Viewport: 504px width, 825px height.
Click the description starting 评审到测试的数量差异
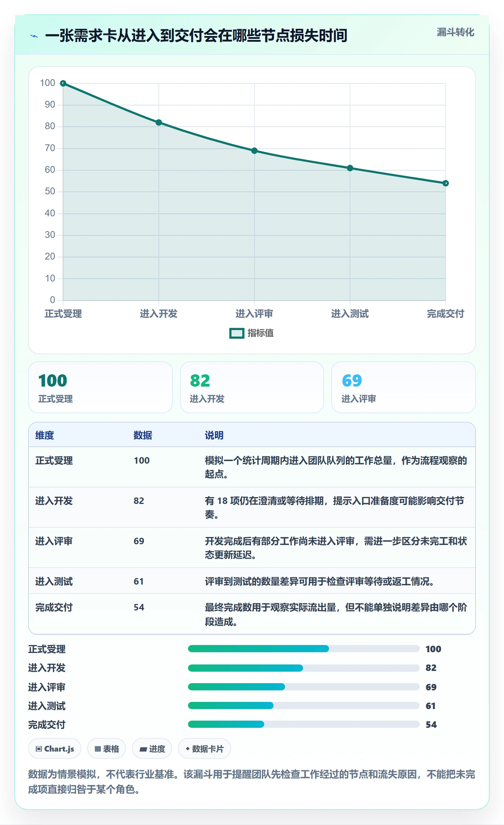click(x=319, y=582)
